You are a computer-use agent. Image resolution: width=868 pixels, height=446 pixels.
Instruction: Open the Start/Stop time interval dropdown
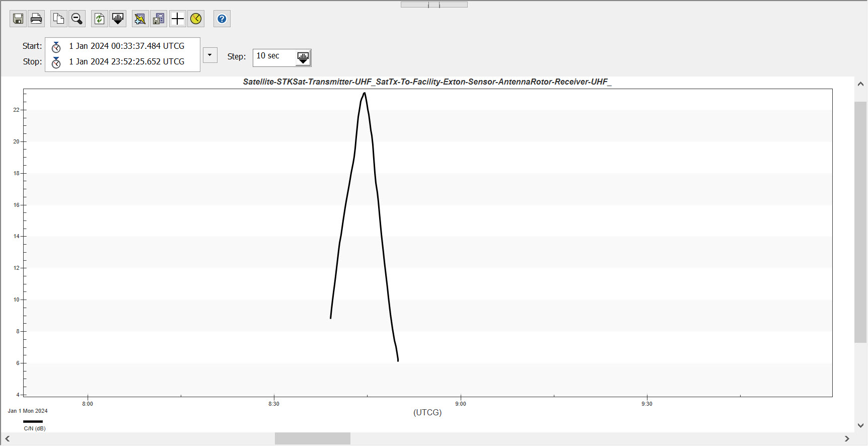click(210, 55)
